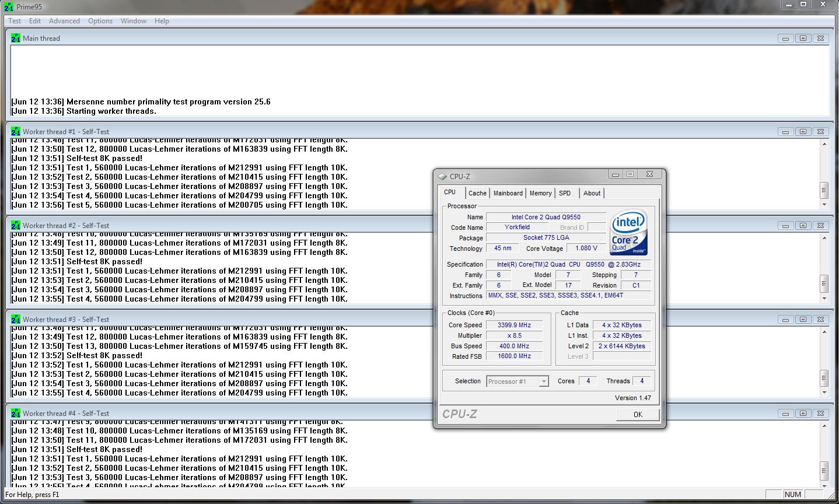
Task: Click the Multiplier value x 8.5
Action: pyautogui.click(x=514, y=335)
